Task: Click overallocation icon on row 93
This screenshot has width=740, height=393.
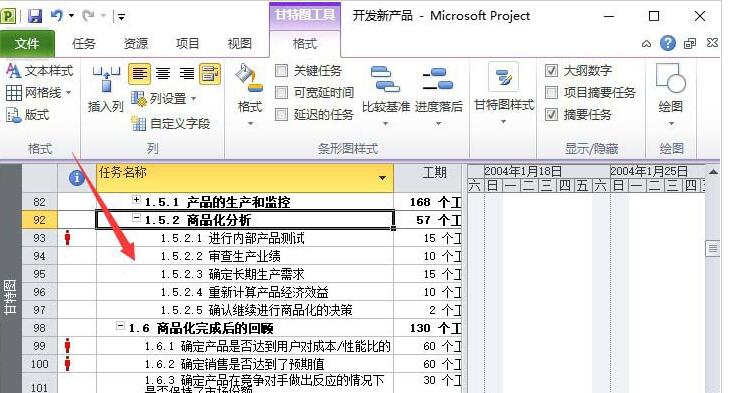Action: 67,238
